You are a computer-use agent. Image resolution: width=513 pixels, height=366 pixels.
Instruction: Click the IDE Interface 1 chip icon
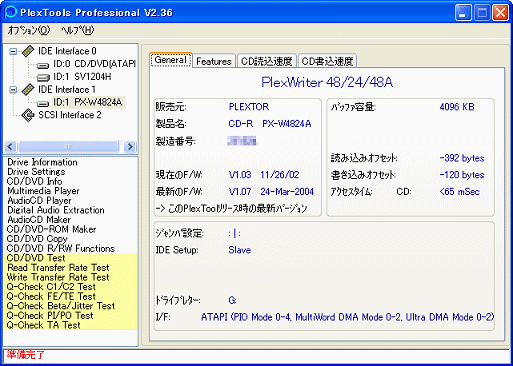(x=28, y=89)
